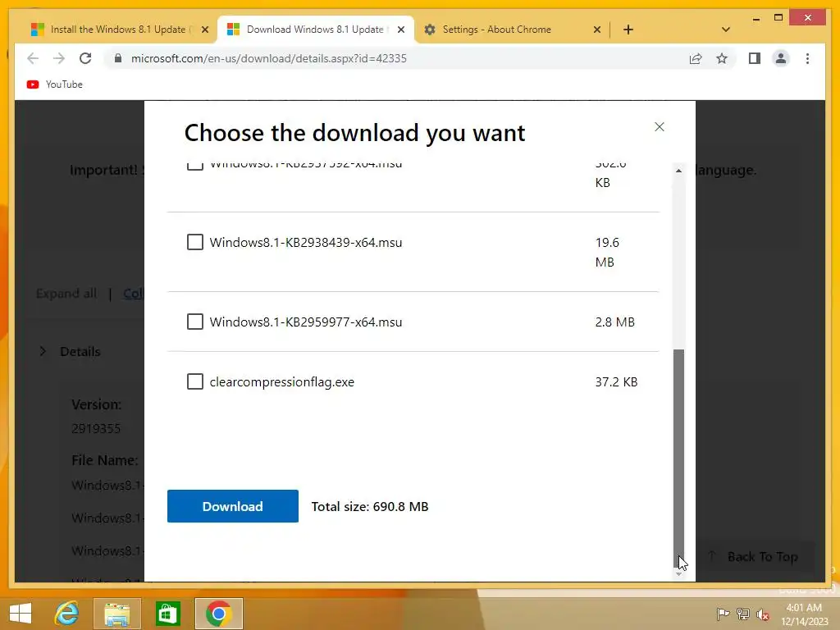Select Chrome in the taskbar
Image resolution: width=840 pixels, height=630 pixels.
click(x=218, y=614)
